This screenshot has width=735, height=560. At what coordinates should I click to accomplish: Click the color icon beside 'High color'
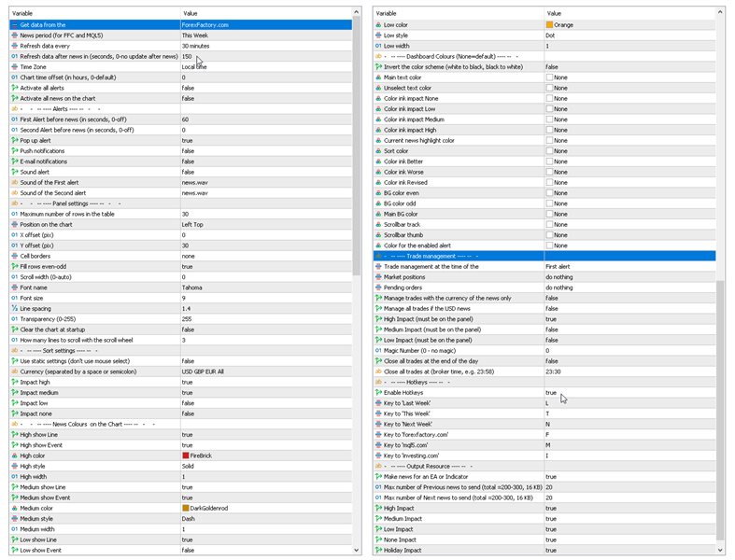point(15,455)
